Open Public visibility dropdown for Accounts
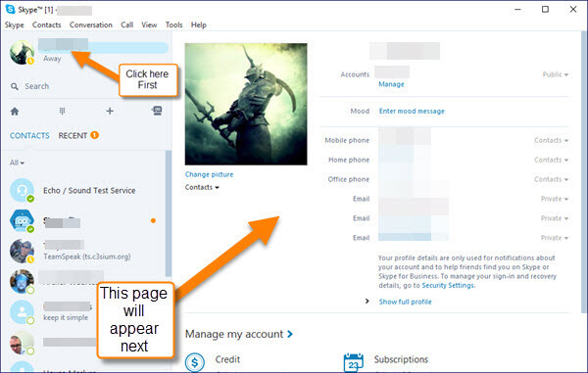Image resolution: width=588 pixels, height=373 pixels. (555, 74)
